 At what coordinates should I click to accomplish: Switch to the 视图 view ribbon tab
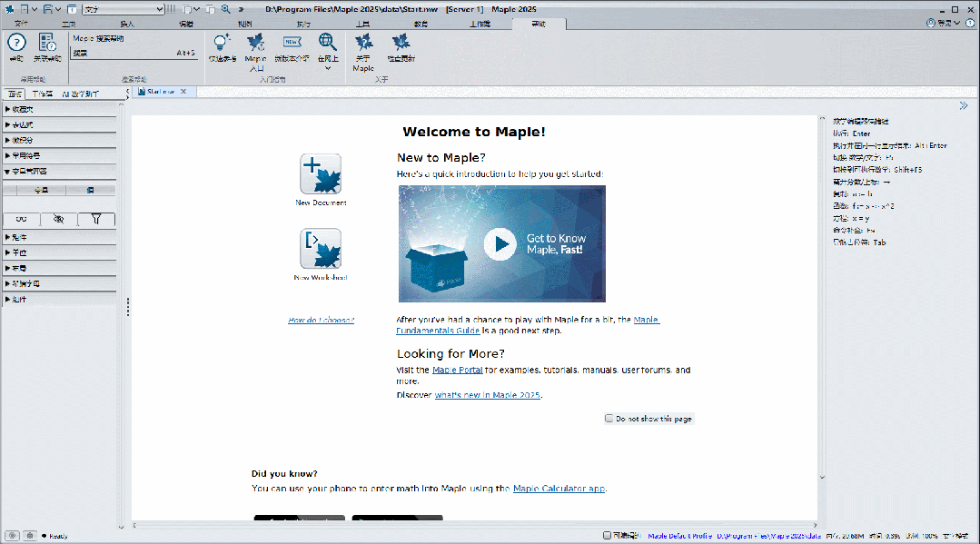point(245,24)
